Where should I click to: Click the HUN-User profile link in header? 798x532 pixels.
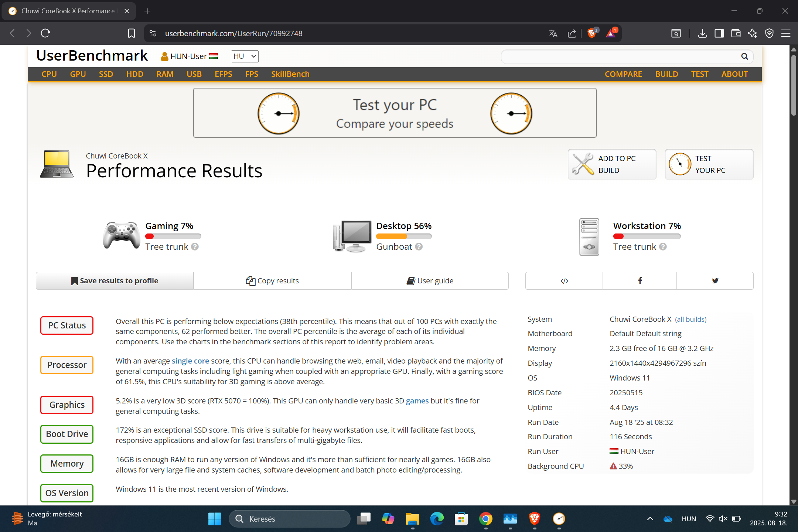189,56
